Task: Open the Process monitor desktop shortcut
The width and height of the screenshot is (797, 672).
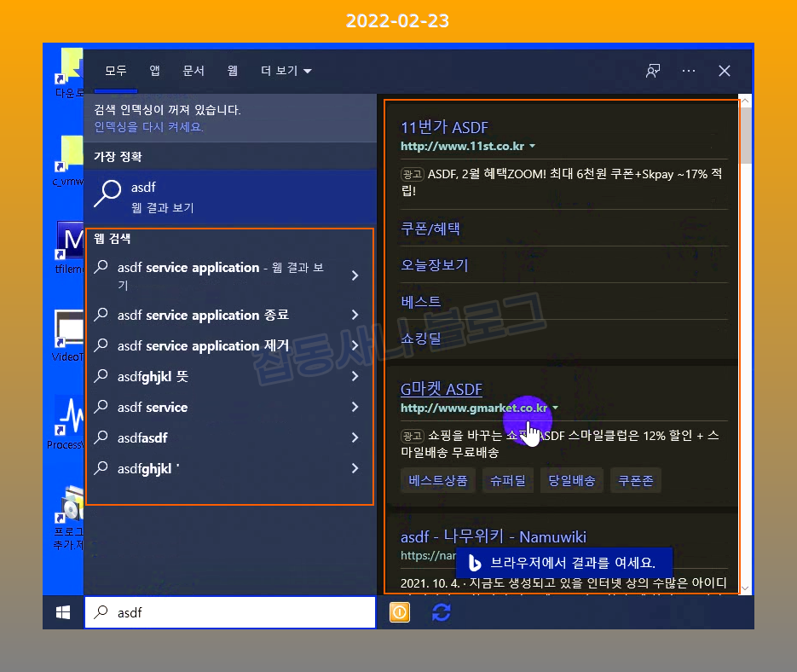Action: tap(70, 416)
